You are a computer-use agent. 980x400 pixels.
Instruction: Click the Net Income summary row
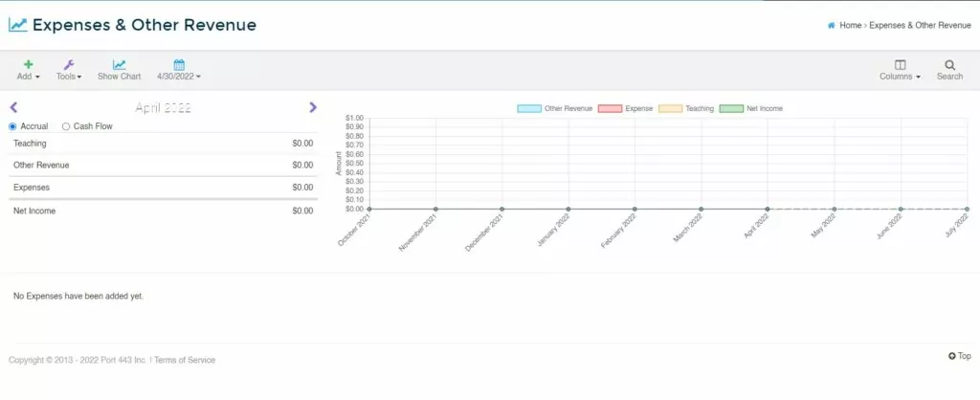[163, 211]
